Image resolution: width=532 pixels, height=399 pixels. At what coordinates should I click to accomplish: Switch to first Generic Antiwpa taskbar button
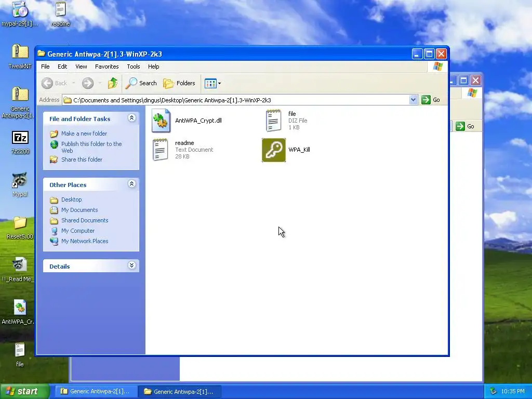(x=96, y=391)
